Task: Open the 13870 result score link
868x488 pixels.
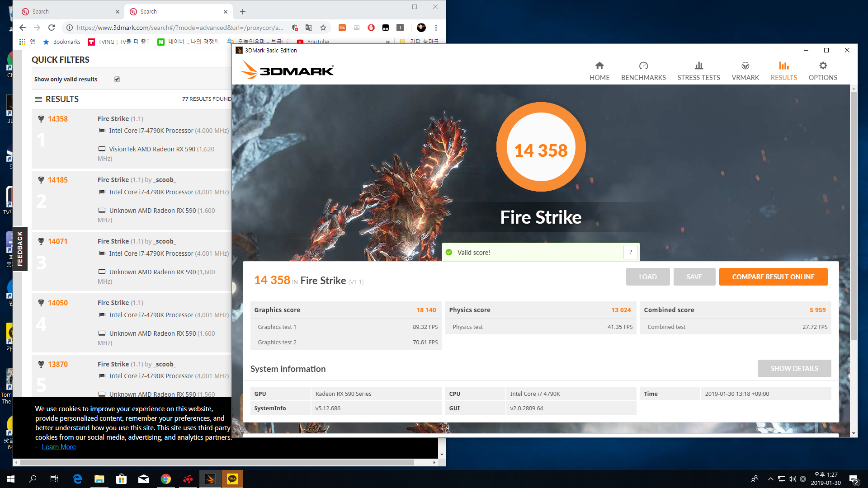Action: pos(58,364)
